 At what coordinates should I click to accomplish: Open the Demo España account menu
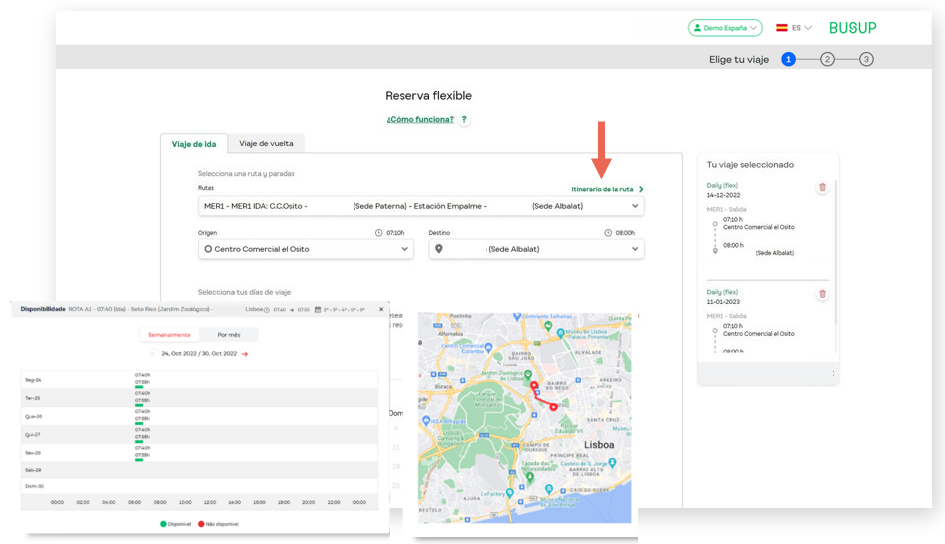725,28
